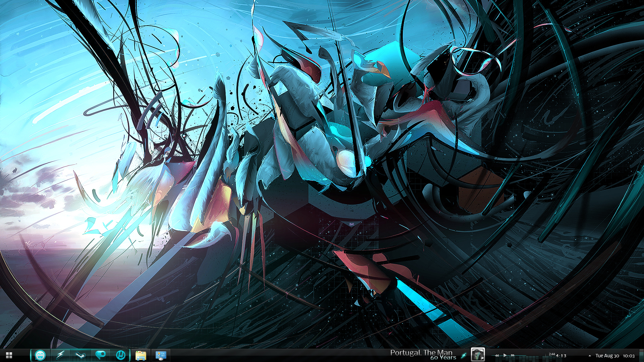Launch the uTorrent dock icon
The height and width of the screenshot is (362, 644).
click(121, 355)
